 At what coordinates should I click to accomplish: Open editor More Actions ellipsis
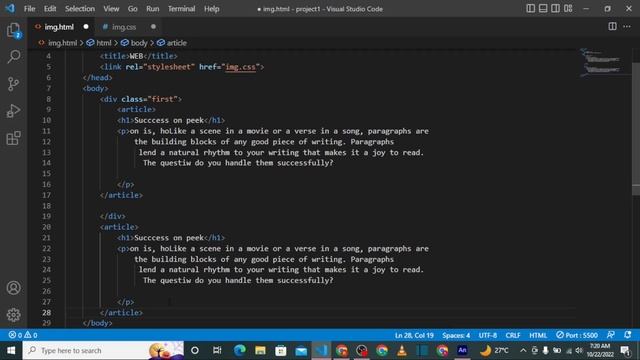627,27
